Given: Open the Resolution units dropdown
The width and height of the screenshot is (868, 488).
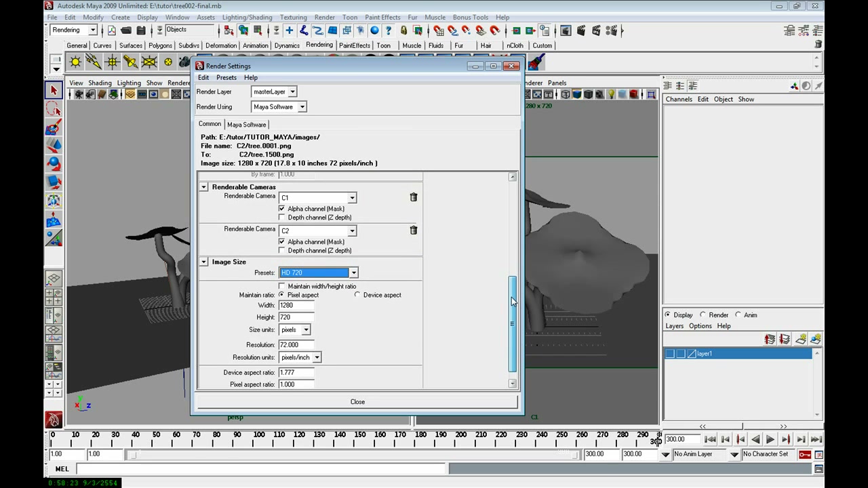Looking at the screenshot, I should 300,357.
